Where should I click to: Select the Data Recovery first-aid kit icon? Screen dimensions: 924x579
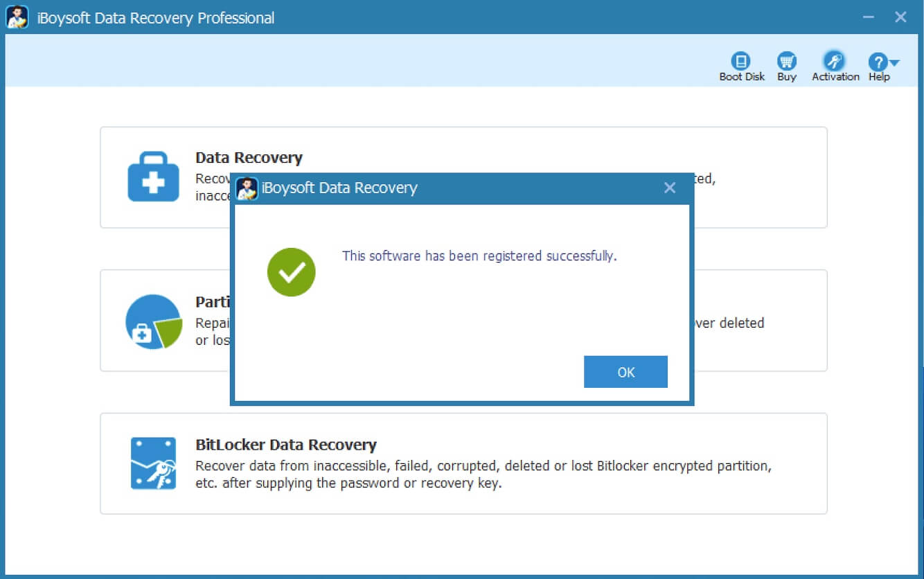153,177
